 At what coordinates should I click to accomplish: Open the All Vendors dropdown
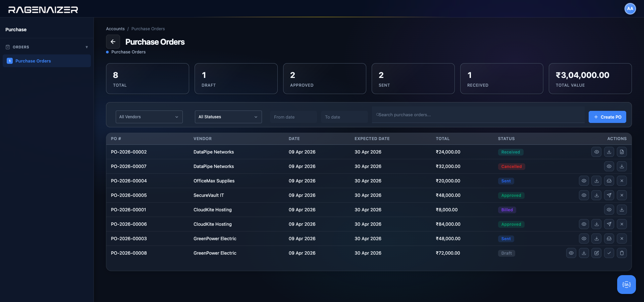(149, 117)
